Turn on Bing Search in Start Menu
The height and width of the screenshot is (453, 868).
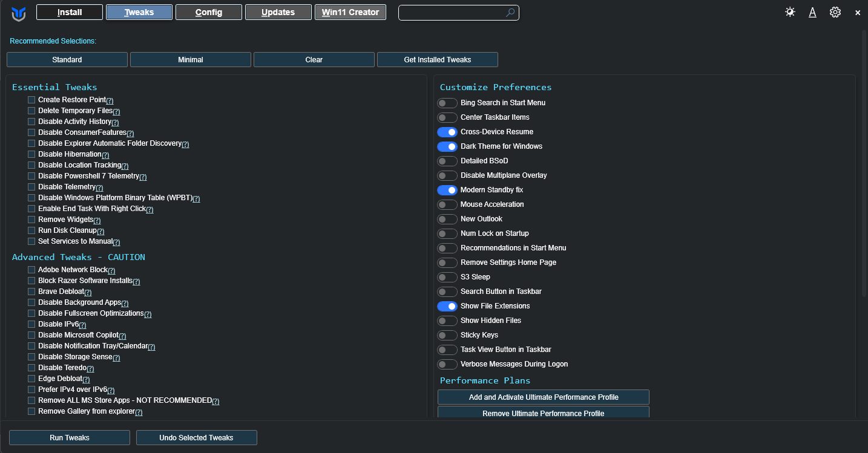447,103
